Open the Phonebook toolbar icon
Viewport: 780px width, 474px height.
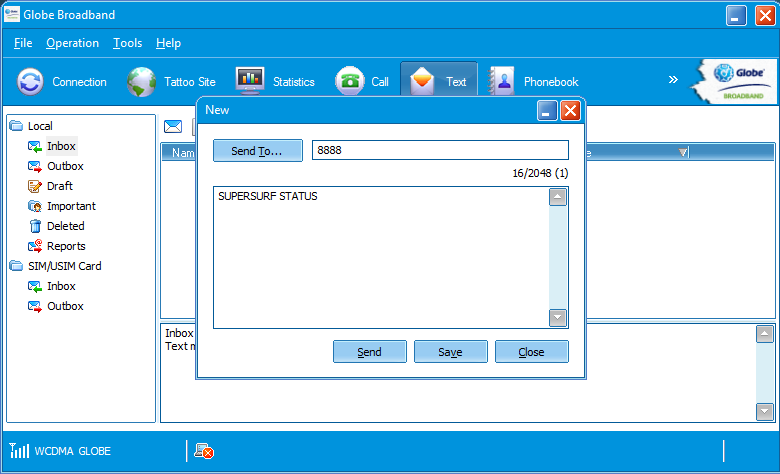[502, 82]
